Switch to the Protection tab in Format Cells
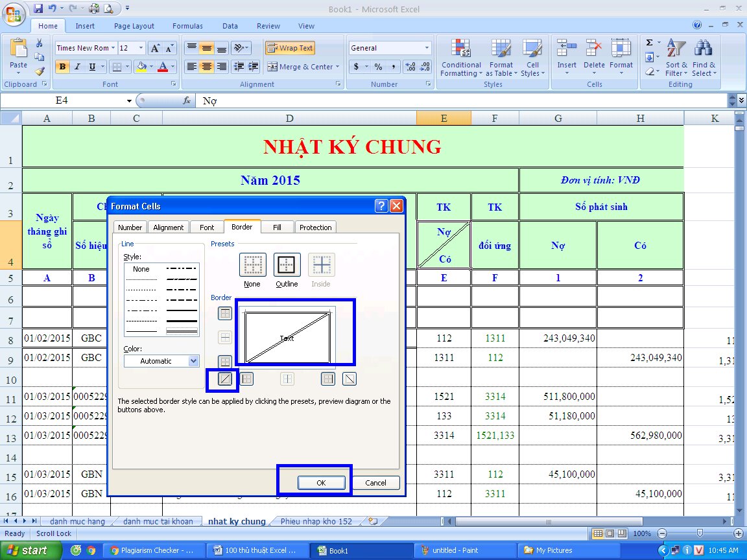 click(315, 227)
